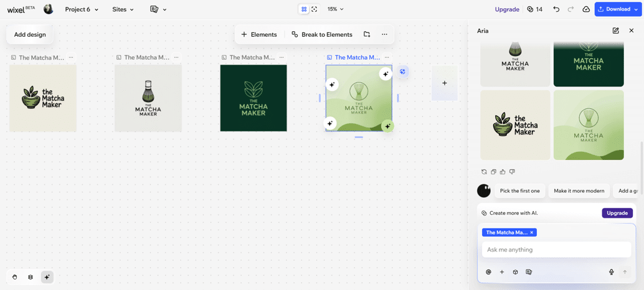Select the dark green leaf logo design

pos(253,98)
